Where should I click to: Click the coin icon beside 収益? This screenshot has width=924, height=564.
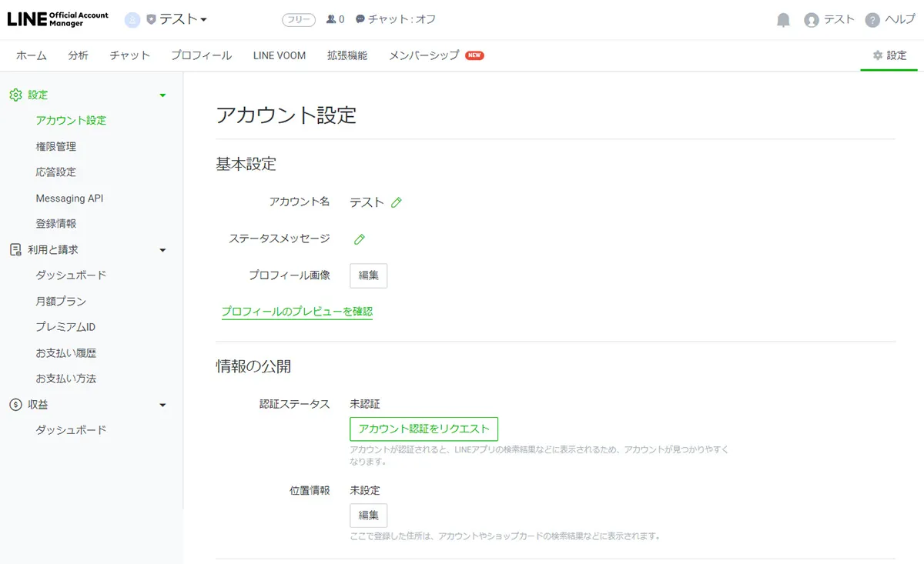(x=14, y=404)
